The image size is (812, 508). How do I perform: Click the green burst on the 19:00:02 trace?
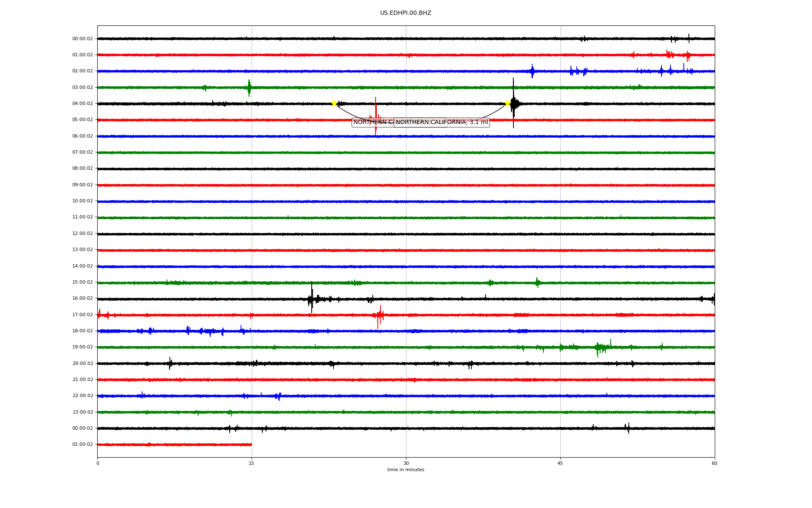coord(600,348)
